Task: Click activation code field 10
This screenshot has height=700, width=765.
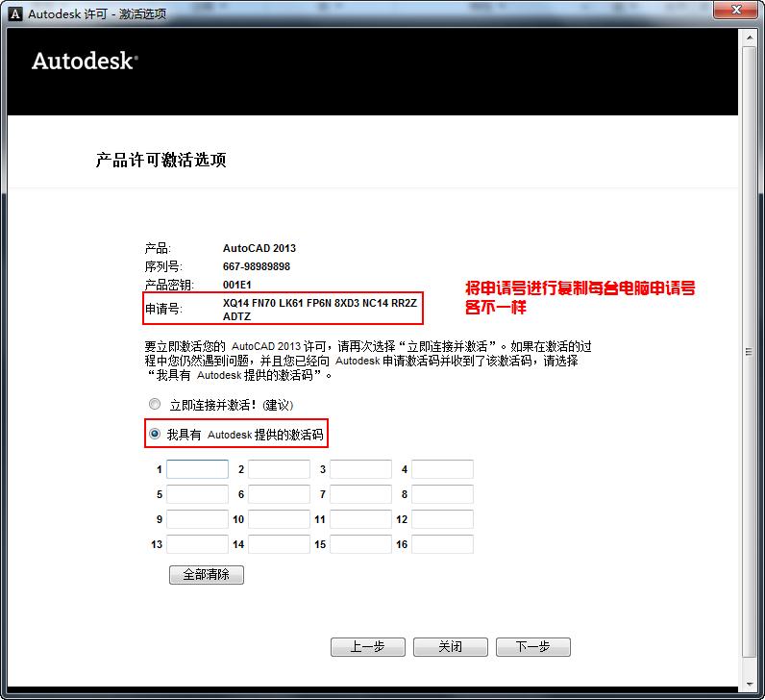Action: click(279, 519)
